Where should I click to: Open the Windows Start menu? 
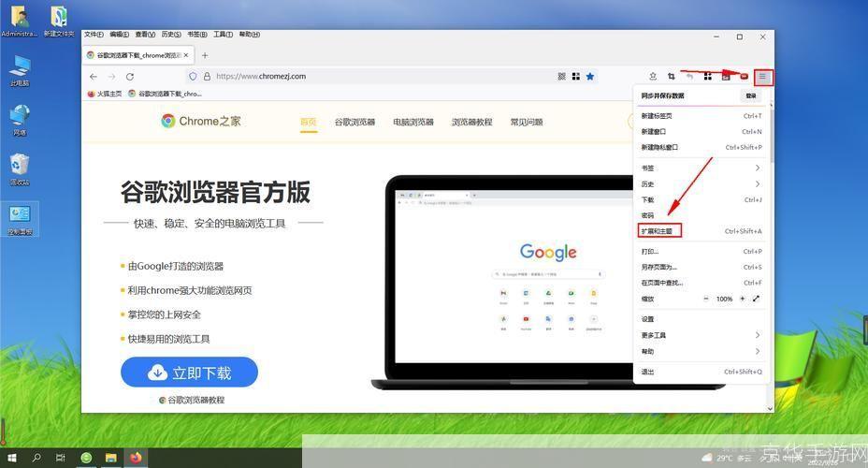pos(11,458)
